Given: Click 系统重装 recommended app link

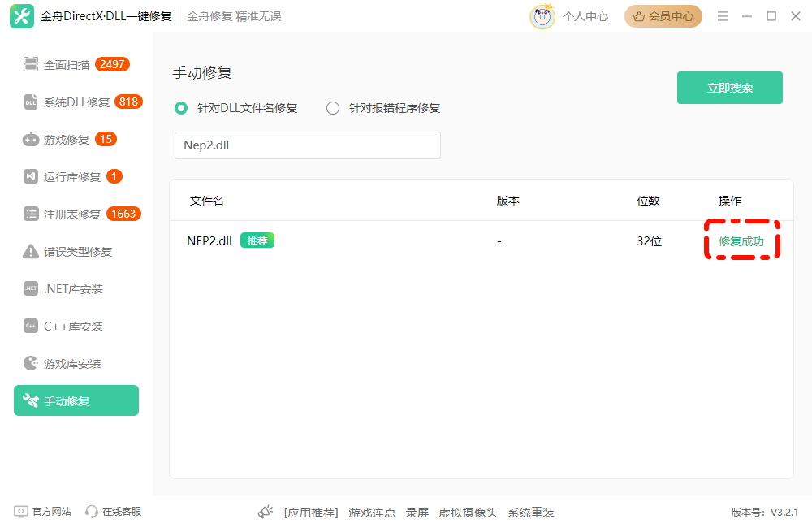Looking at the screenshot, I should tap(531, 513).
